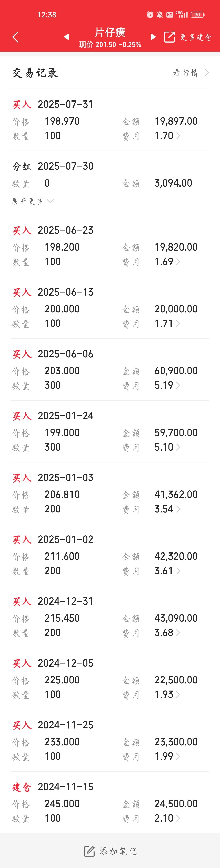Tap the battery indicator in status bar
Viewport: 220px width, 868px height.
point(198,14)
